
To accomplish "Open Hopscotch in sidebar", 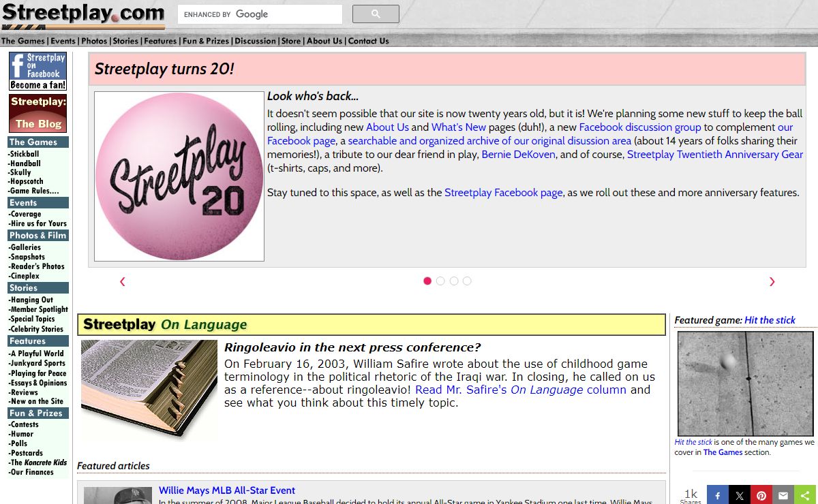I will pyautogui.click(x=26, y=182).
